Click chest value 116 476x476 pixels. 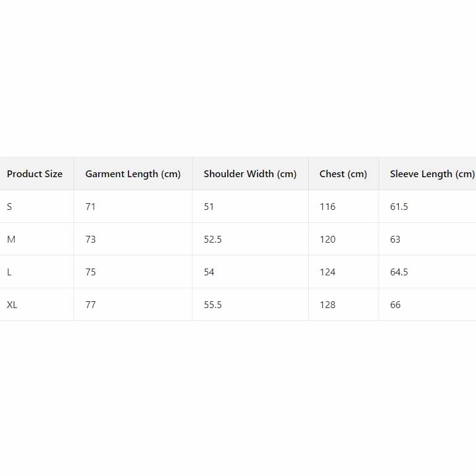(328, 207)
